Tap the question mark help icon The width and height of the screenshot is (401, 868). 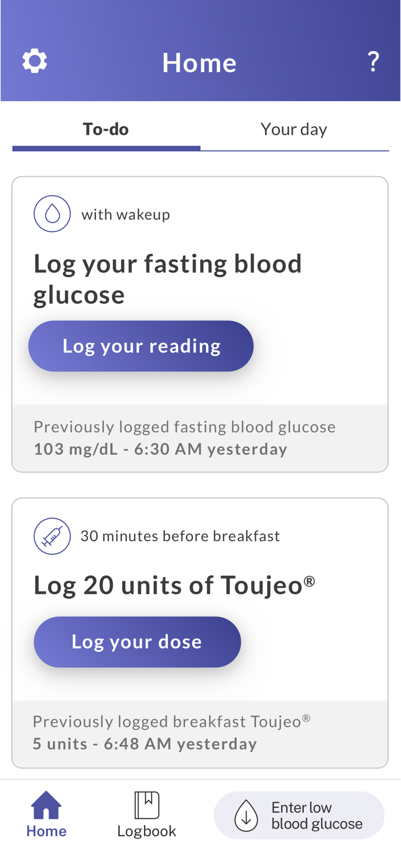click(374, 61)
